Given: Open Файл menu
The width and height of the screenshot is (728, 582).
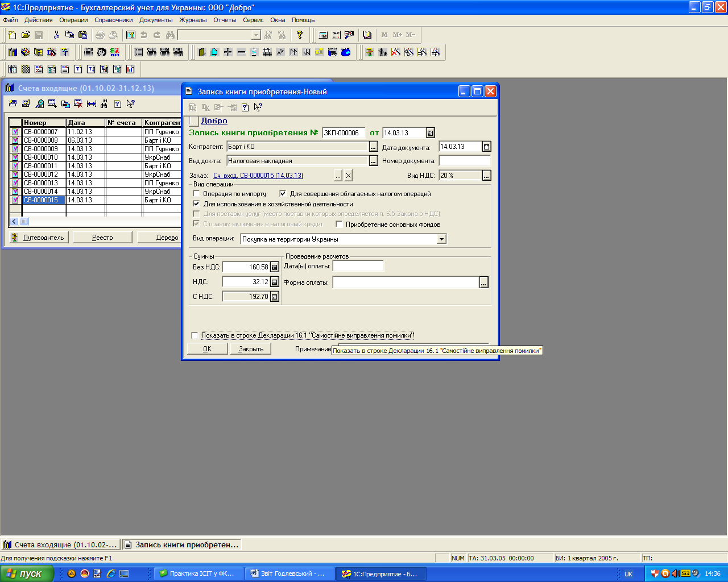Looking at the screenshot, I should coord(10,20).
